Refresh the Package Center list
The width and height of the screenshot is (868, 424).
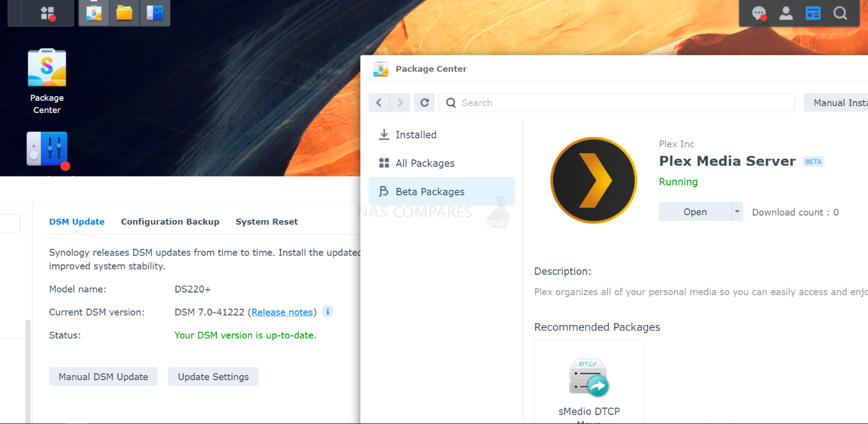(x=424, y=103)
